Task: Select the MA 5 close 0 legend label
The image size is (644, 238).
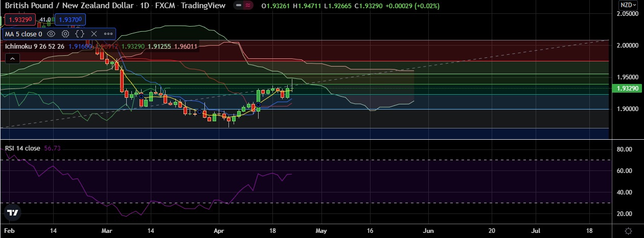Action: click(x=24, y=34)
